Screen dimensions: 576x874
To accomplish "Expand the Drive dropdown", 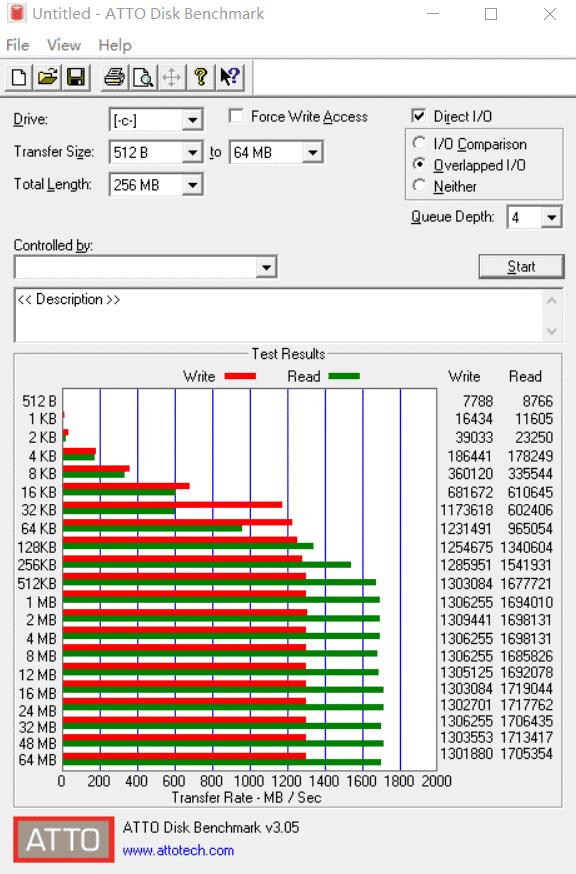I will pyautogui.click(x=192, y=120).
